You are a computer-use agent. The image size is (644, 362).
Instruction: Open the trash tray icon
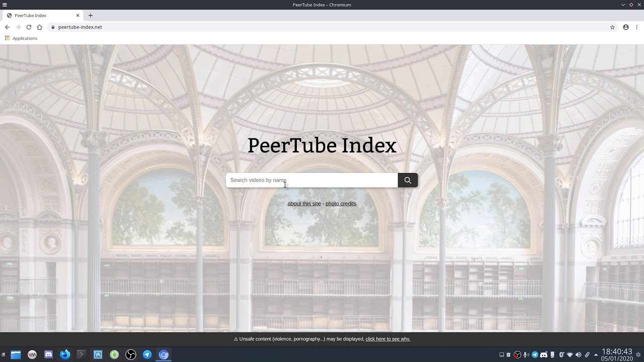click(x=509, y=355)
